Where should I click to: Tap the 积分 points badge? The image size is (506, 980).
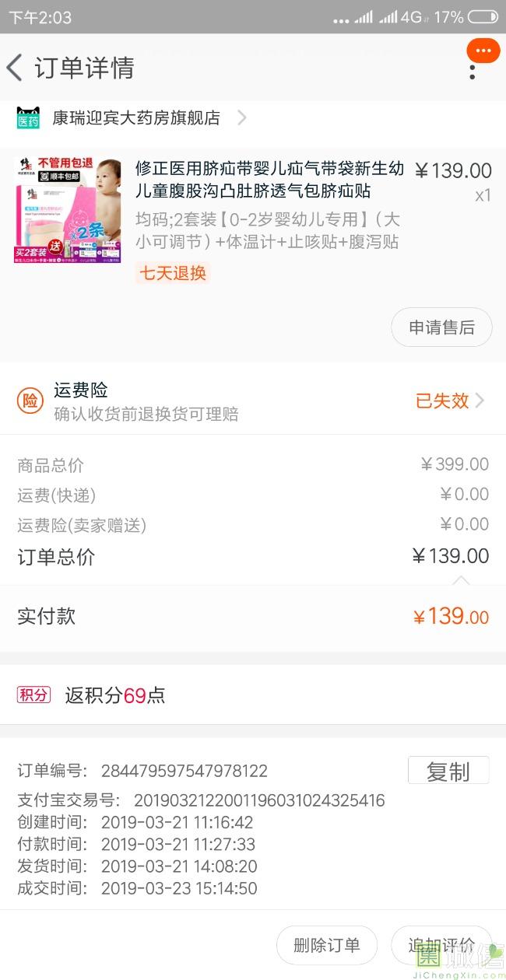[33, 695]
